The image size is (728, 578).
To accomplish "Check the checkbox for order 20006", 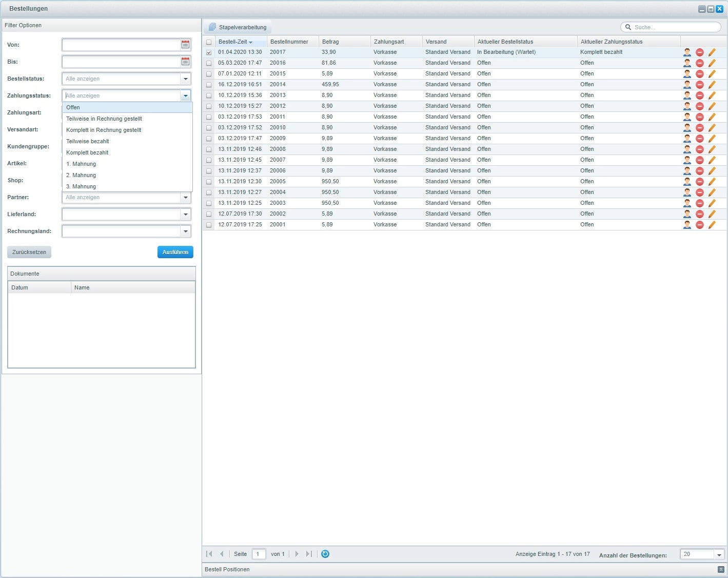I will [209, 171].
